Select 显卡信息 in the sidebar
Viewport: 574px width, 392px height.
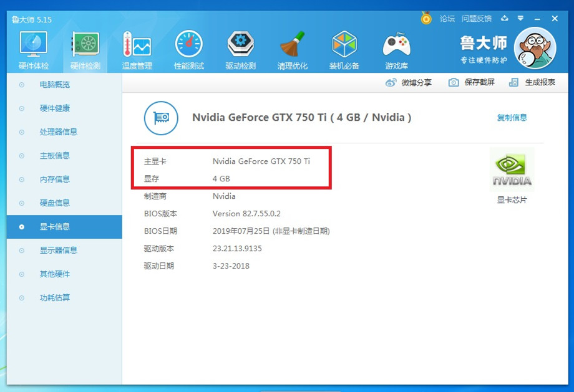tap(64, 227)
